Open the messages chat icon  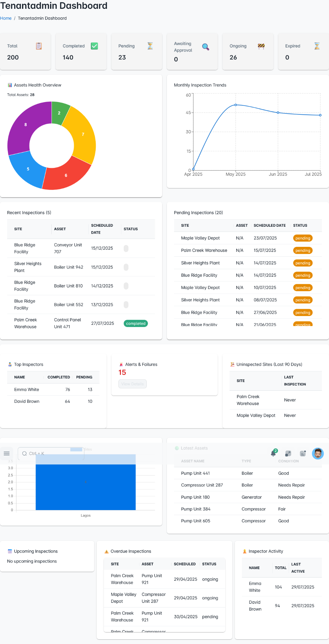tap(303, 453)
